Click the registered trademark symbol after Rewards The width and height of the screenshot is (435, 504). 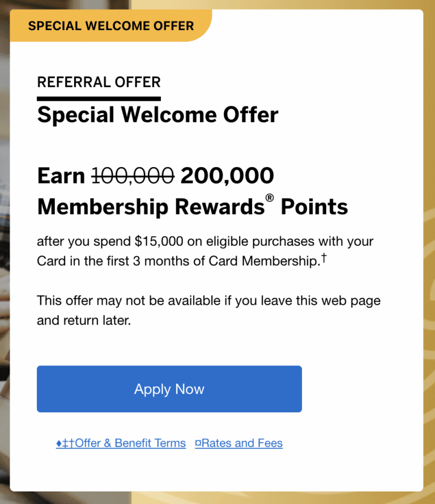click(x=270, y=200)
